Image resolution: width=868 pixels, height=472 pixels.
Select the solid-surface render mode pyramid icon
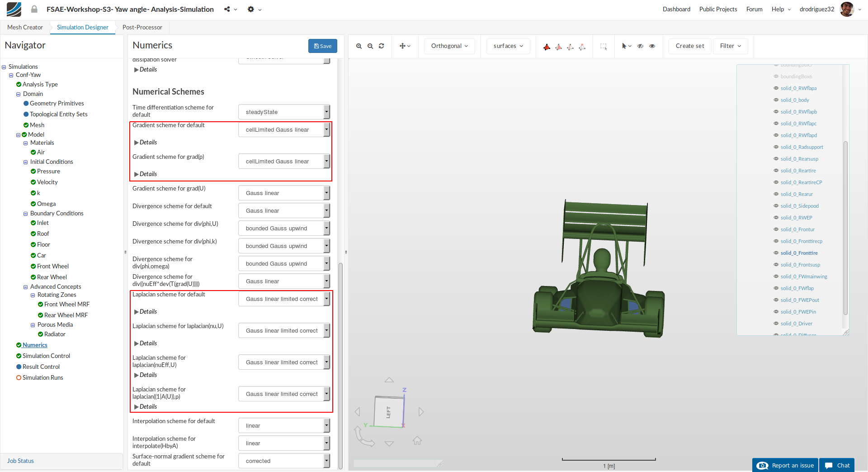coord(547,47)
